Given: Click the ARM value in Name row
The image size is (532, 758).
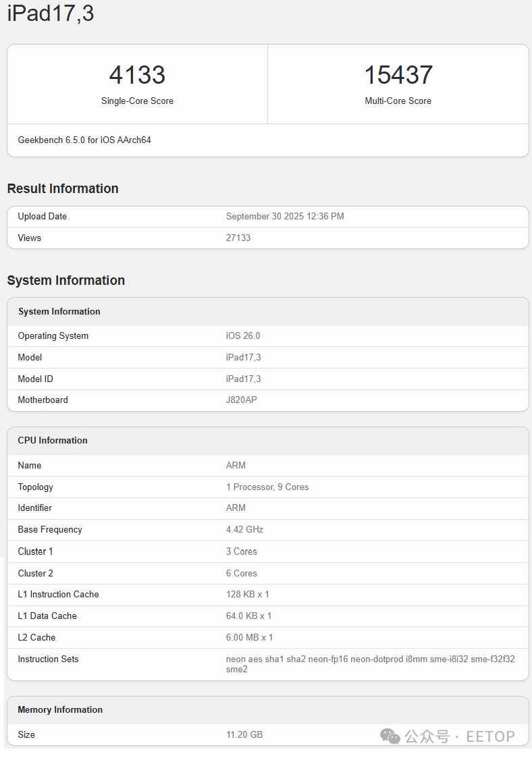Looking at the screenshot, I should click(236, 465).
